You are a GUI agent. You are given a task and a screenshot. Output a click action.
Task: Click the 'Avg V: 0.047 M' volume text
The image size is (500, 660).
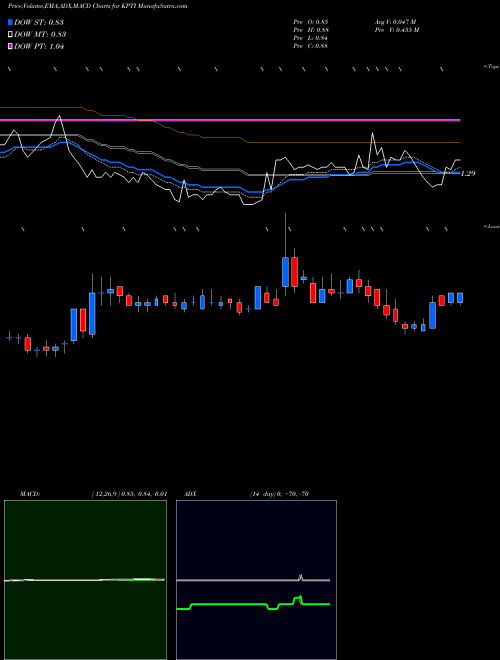pos(395,22)
